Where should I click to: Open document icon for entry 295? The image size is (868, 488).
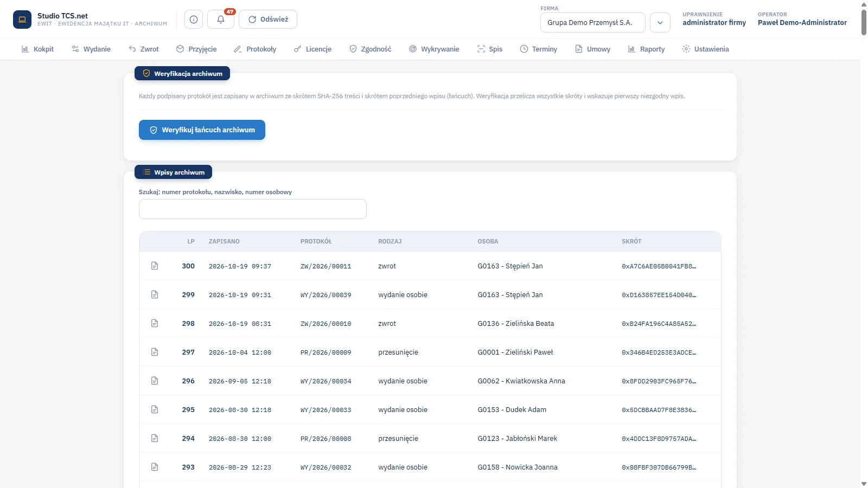point(155,409)
